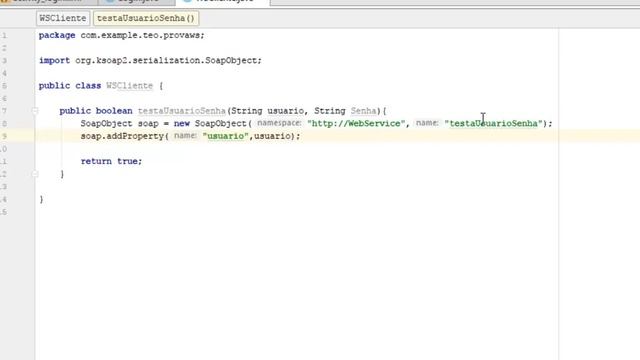Click the import org.ksoap2.serialization.SoapObject statement
This screenshot has height=360, width=640.
pyautogui.click(x=150, y=60)
